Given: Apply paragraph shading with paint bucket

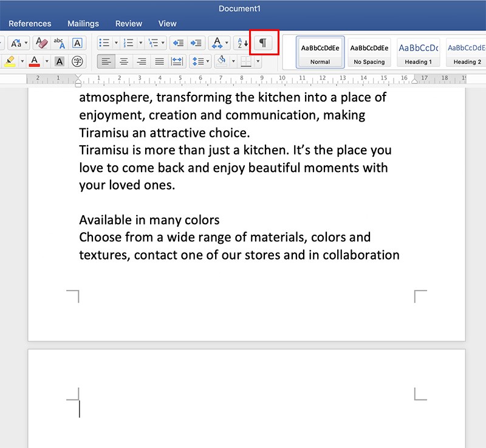Looking at the screenshot, I should [x=221, y=61].
